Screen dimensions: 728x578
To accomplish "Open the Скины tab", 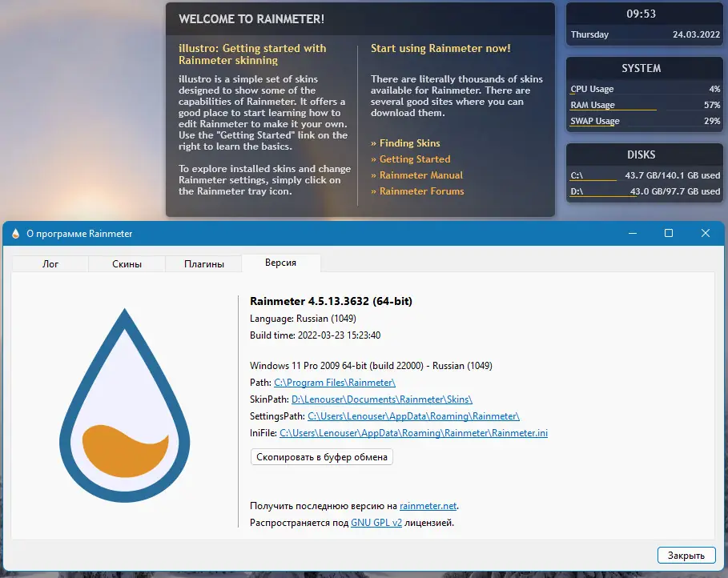I will pyautogui.click(x=127, y=263).
